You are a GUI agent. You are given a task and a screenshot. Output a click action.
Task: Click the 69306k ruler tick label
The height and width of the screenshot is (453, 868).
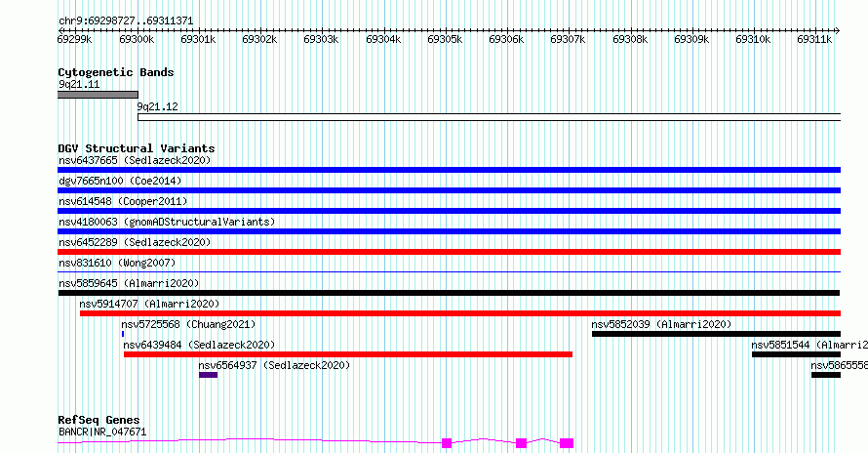coord(506,39)
